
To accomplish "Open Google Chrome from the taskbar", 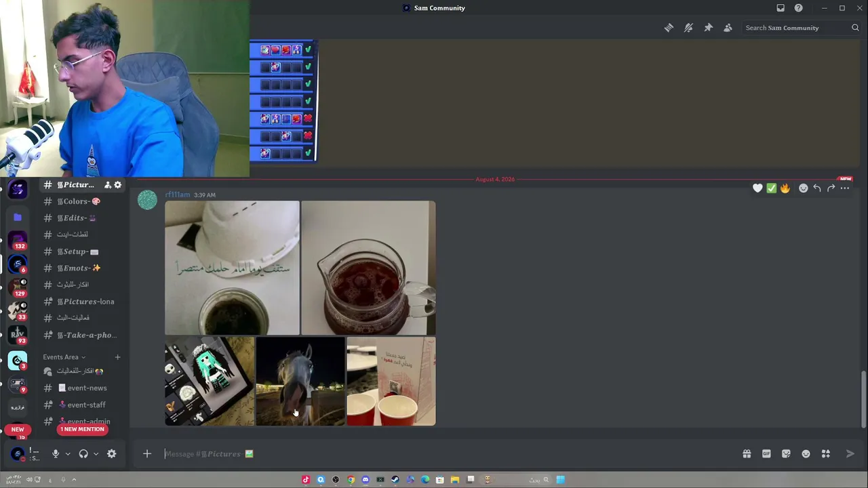I will (x=351, y=480).
